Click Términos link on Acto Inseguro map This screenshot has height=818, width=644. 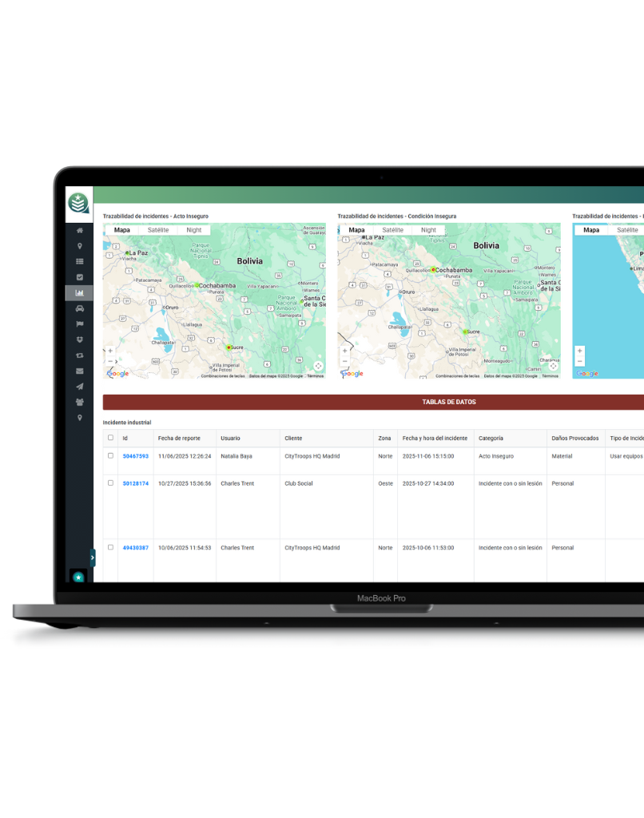[x=316, y=376]
